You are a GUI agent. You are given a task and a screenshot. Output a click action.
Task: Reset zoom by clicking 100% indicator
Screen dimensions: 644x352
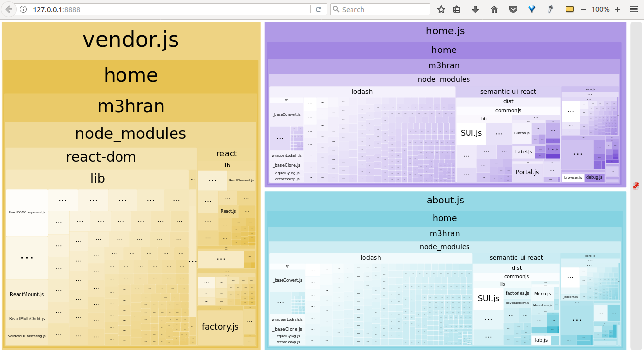point(600,9)
